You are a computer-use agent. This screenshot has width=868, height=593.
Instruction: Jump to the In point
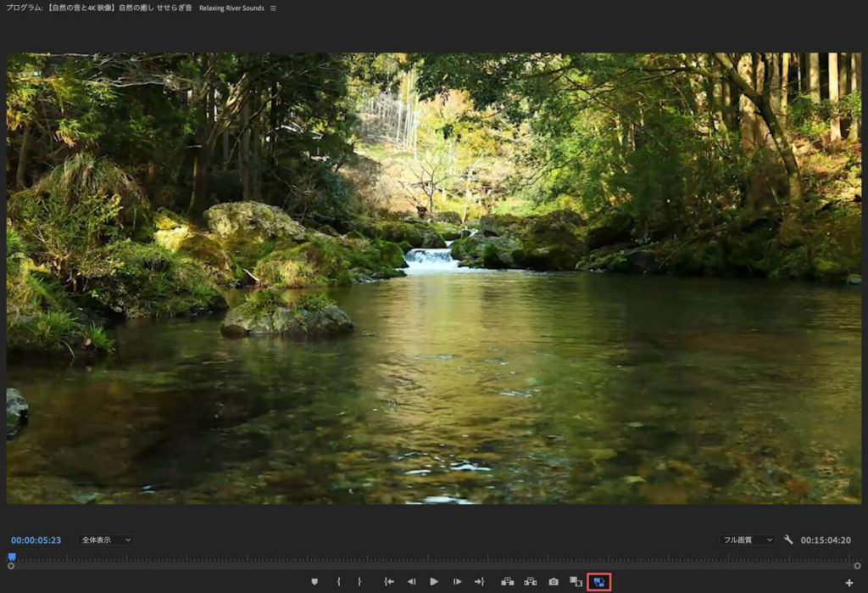pos(389,581)
